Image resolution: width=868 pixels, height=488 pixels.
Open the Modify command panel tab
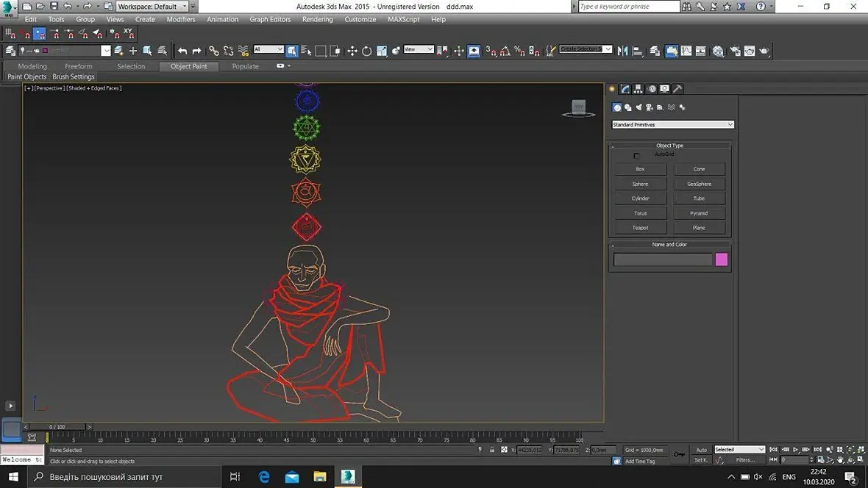[x=625, y=89]
